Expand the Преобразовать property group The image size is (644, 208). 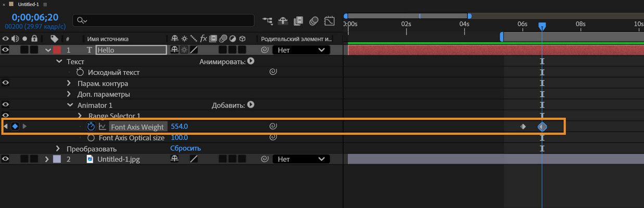pyautogui.click(x=58, y=149)
